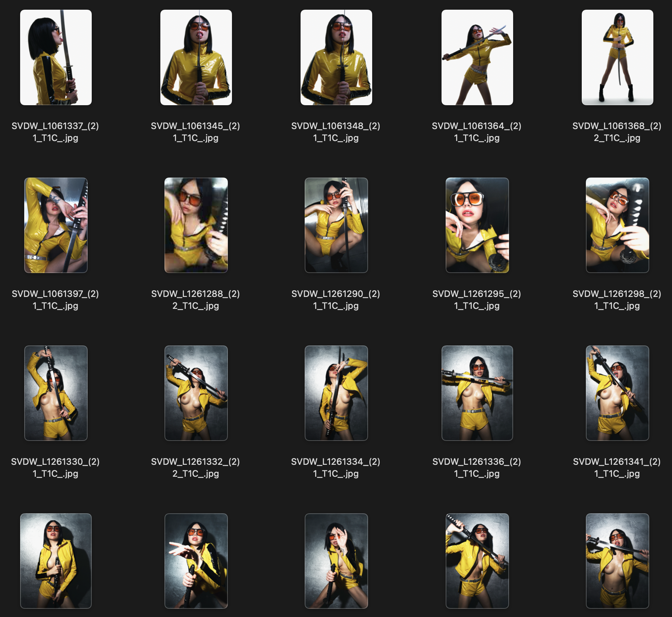
Task: Click the file name text SVDW_L1261295_(2)1_T1C_.jpg
Action: coord(477,300)
